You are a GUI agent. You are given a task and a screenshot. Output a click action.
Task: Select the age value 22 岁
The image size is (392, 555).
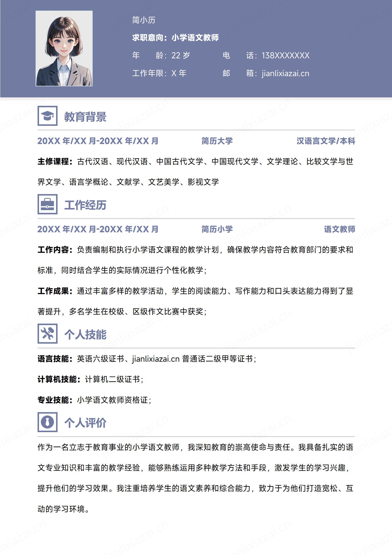coord(181,55)
